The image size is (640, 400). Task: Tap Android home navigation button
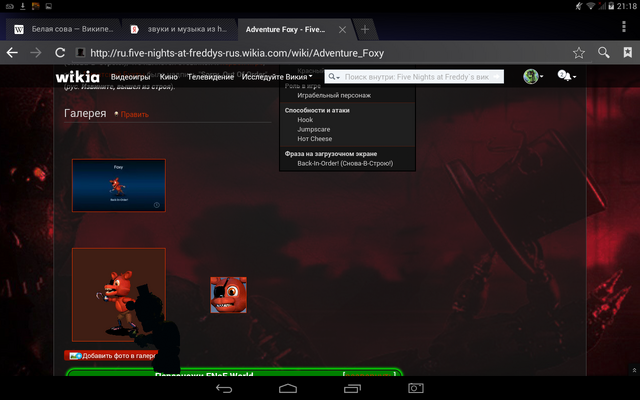[288, 388]
